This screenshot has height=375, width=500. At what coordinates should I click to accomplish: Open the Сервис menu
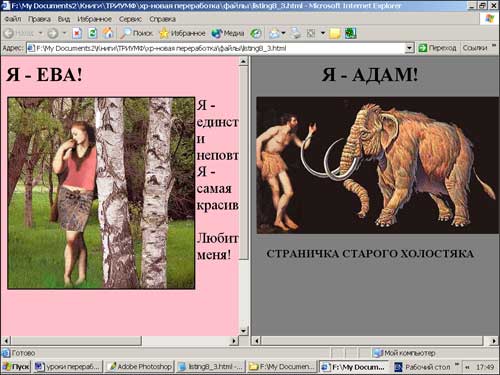[130, 19]
